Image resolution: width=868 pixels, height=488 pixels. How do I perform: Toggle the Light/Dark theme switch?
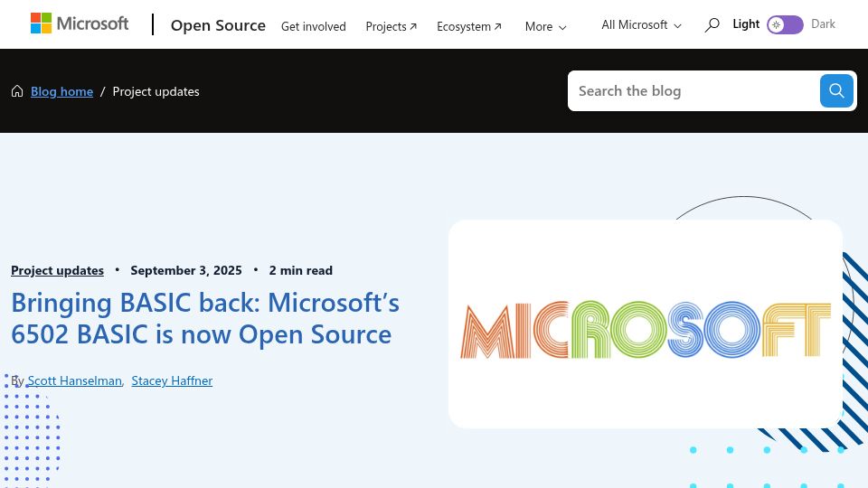(x=785, y=25)
